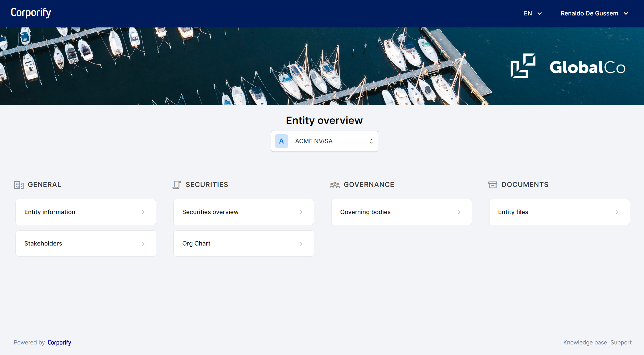Viewport: 644px width, 355px height.
Task: Open the Knowledge base link
Action: (585, 342)
